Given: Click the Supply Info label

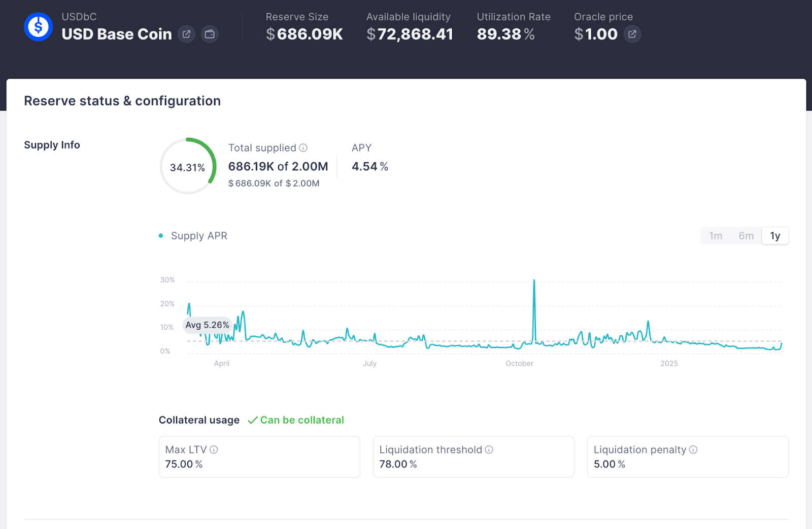Looking at the screenshot, I should 52,145.
